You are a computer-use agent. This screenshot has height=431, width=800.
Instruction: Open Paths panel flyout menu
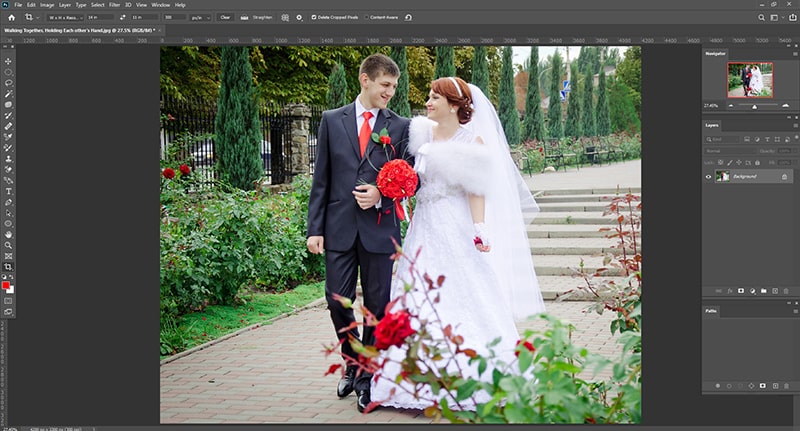795,311
